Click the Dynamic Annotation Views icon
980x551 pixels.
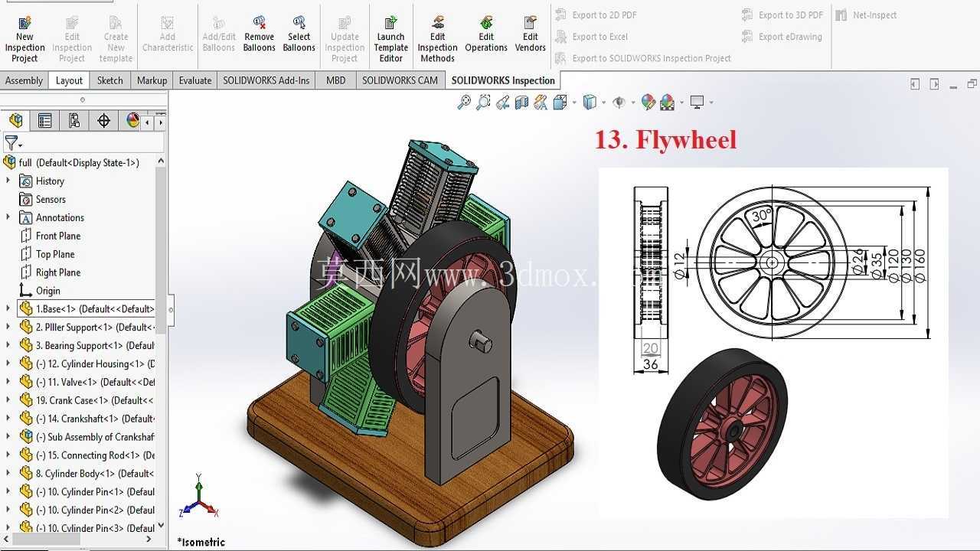[541, 102]
